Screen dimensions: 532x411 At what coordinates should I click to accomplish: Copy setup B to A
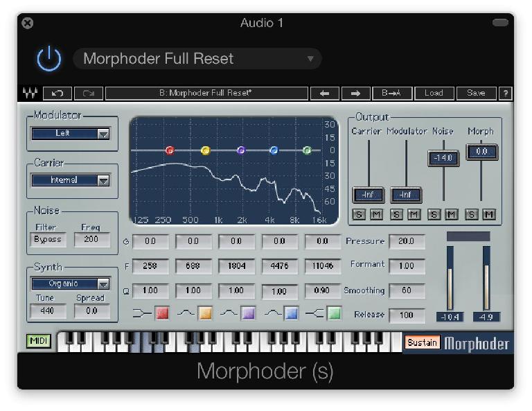392,94
